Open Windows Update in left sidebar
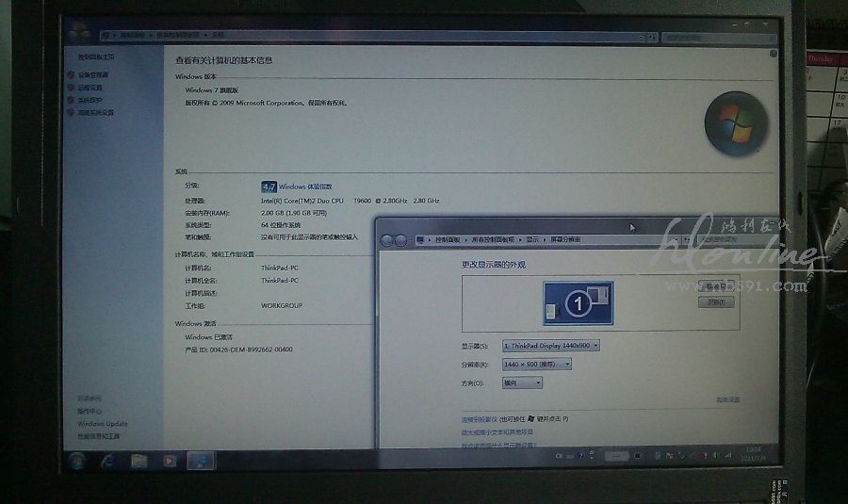Viewport: 848px width, 504px height. pos(103,424)
